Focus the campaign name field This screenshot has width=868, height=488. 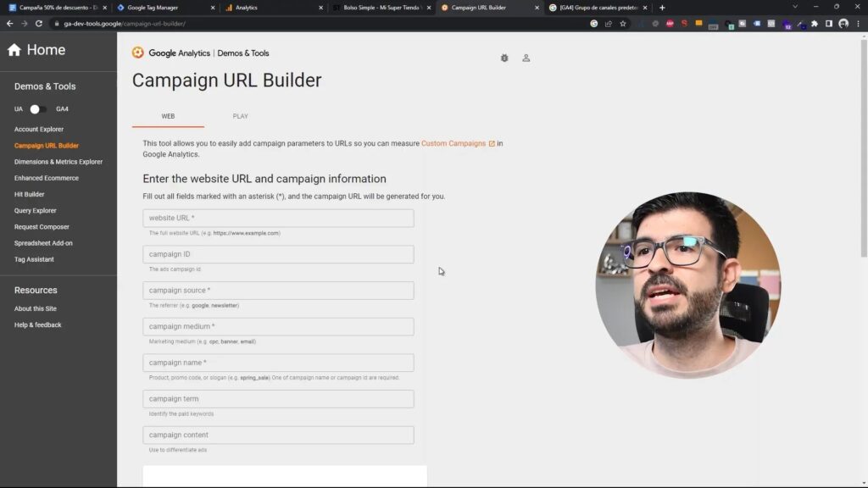(278, 363)
